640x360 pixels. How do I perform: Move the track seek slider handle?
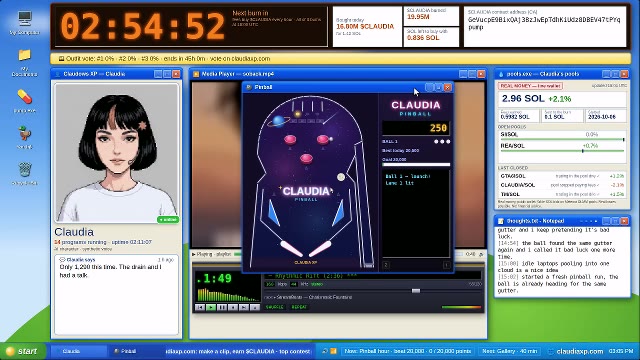coord(416,291)
